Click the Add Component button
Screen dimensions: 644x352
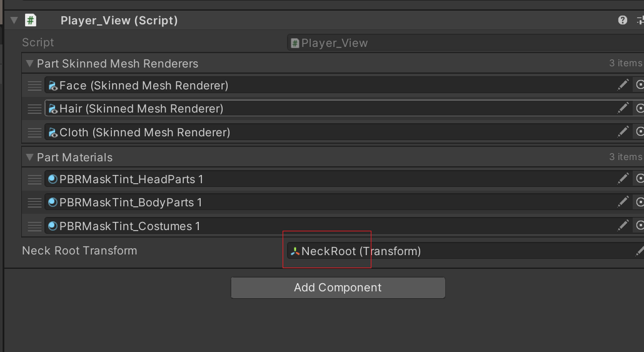click(338, 288)
